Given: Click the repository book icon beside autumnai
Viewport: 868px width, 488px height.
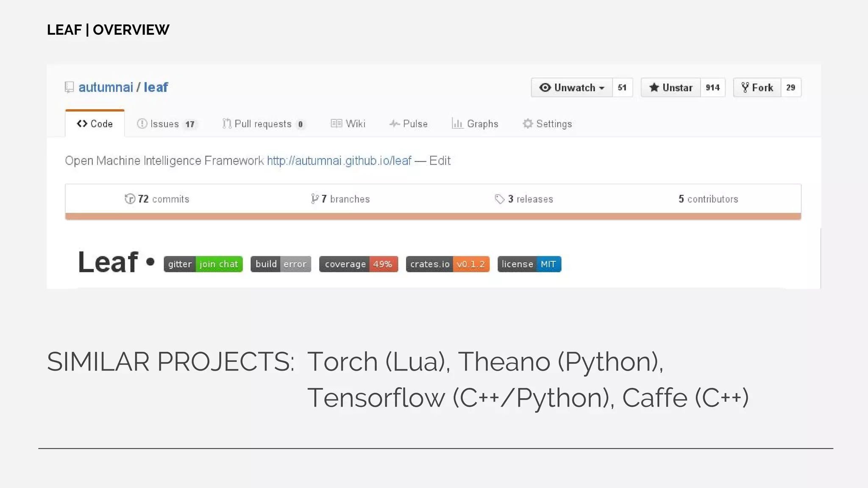Looking at the screenshot, I should [69, 87].
